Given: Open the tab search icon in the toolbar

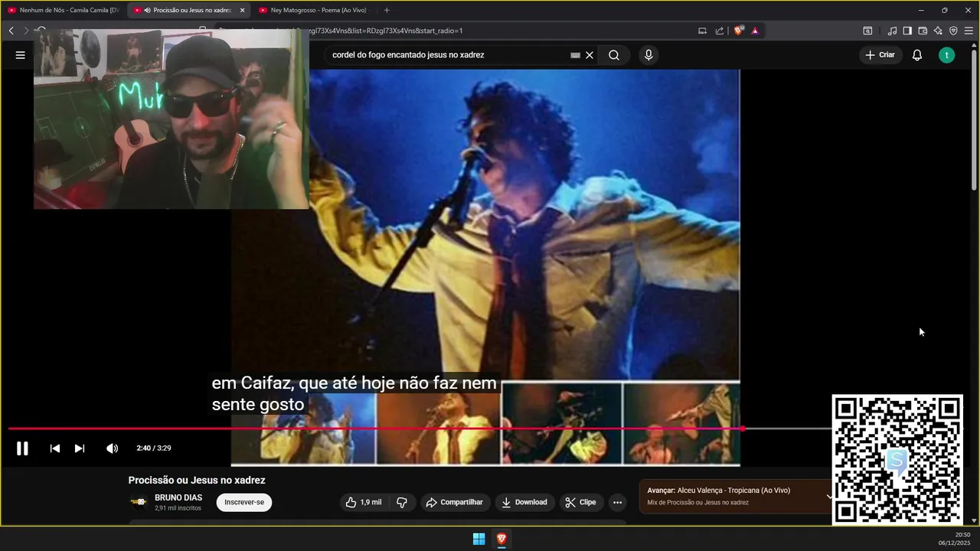Looking at the screenshot, I should pyautogui.click(x=867, y=31).
